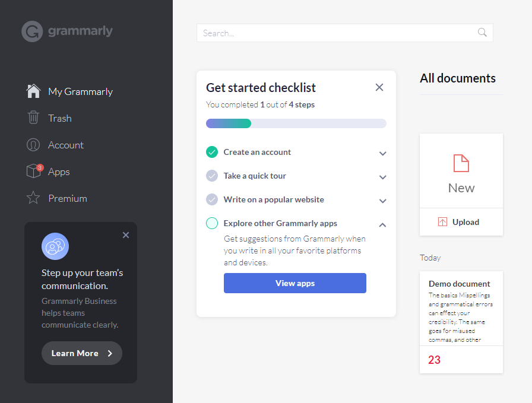Click the search magnifier icon

482,33
